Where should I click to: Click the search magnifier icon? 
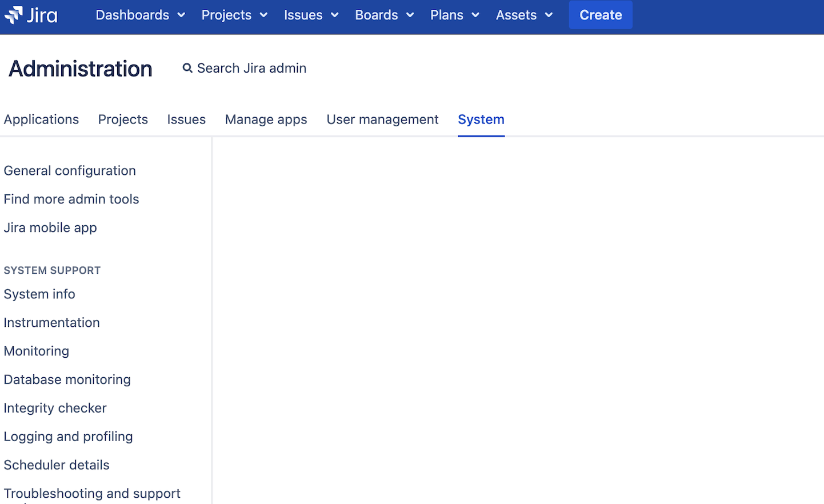click(x=187, y=69)
